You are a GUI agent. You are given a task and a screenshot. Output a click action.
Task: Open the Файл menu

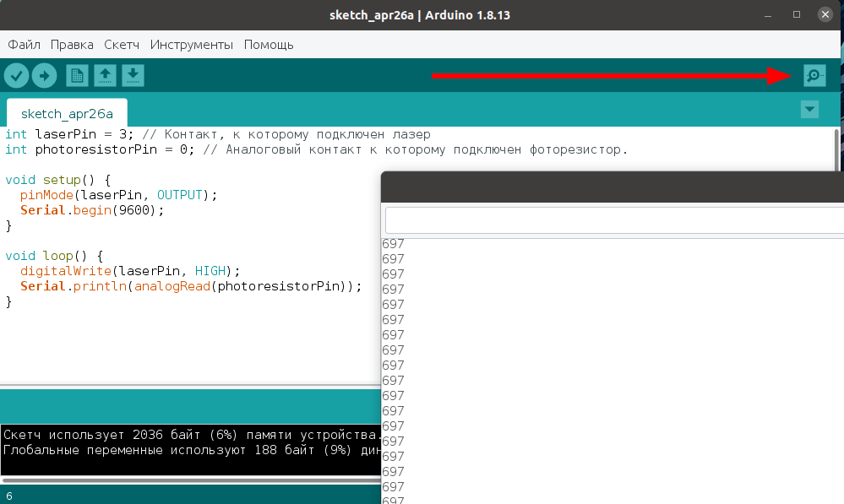click(25, 44)
